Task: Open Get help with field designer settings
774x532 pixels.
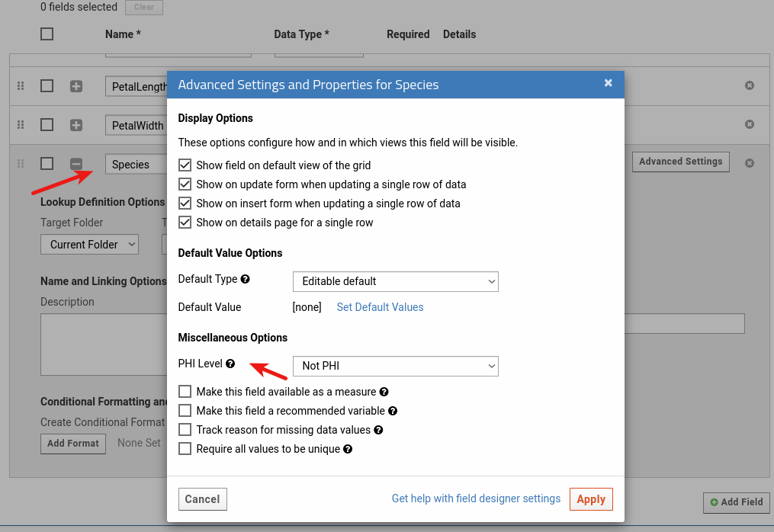Action: click(x=476, y=498)
